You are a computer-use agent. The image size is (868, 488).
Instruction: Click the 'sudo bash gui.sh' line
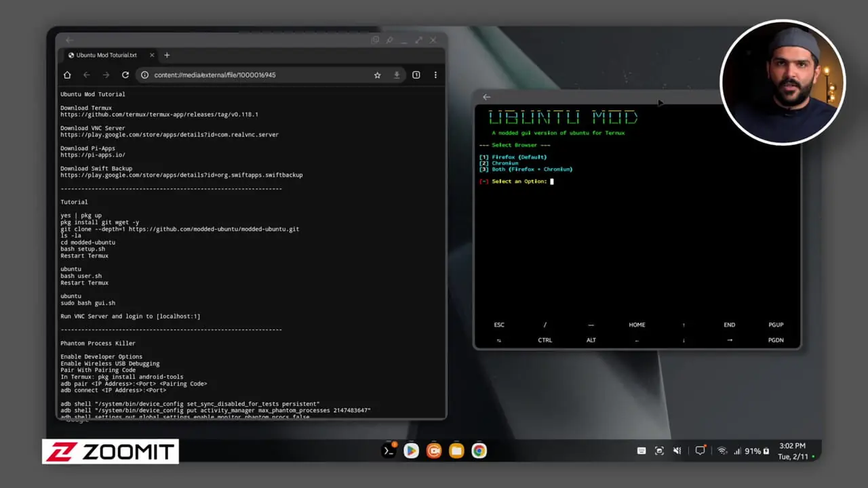point(87,303)
